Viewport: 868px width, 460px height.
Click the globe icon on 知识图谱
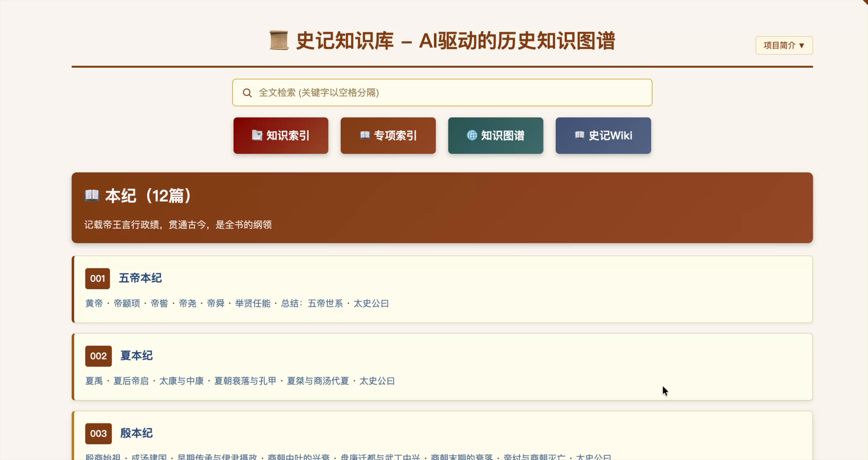[x=472, y=135]
